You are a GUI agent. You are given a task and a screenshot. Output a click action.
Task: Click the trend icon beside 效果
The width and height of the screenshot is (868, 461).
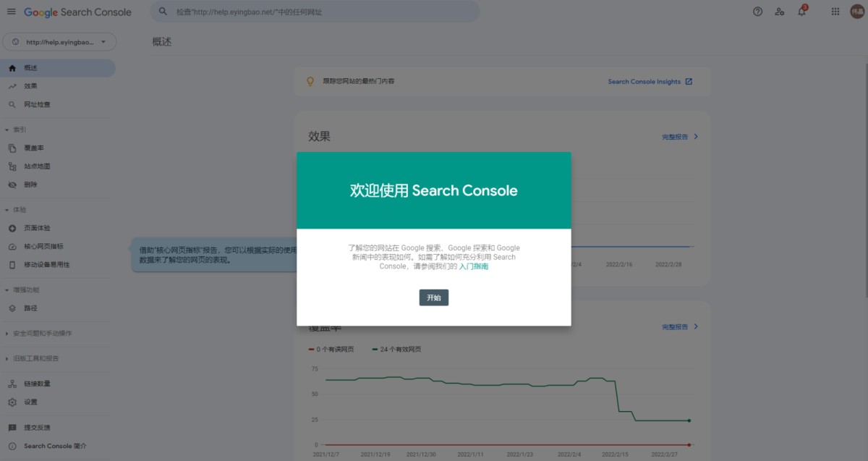coord(12,86)
